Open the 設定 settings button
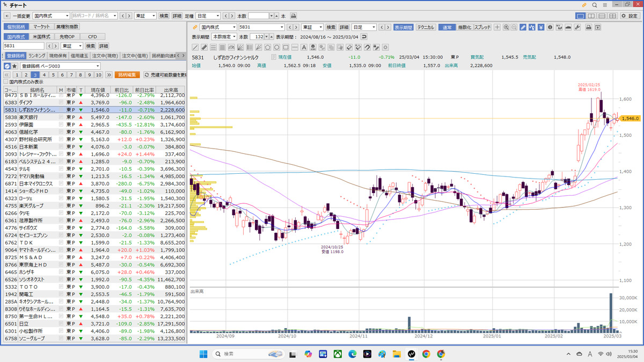This screenshot has width=644, height=362. coord(631,16)
